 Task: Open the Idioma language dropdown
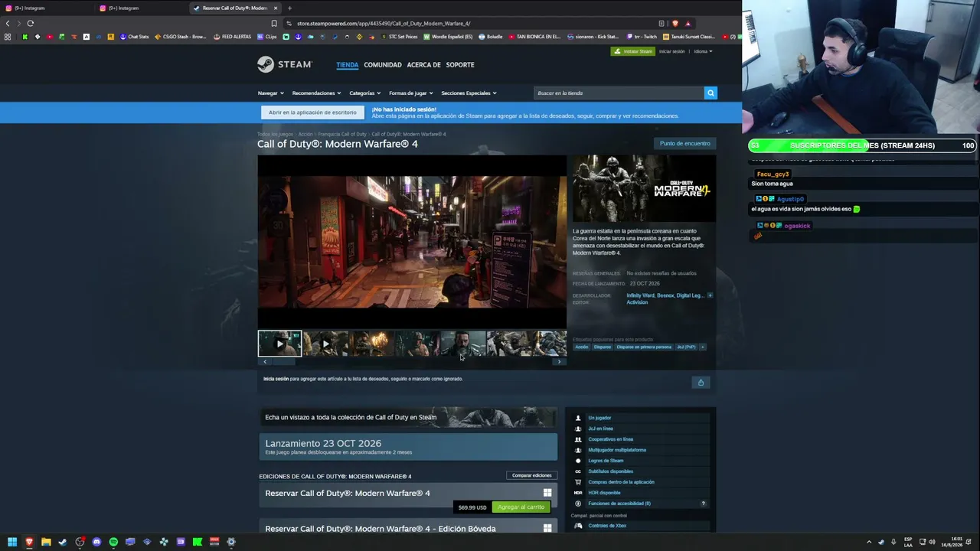tap(703, 51)
